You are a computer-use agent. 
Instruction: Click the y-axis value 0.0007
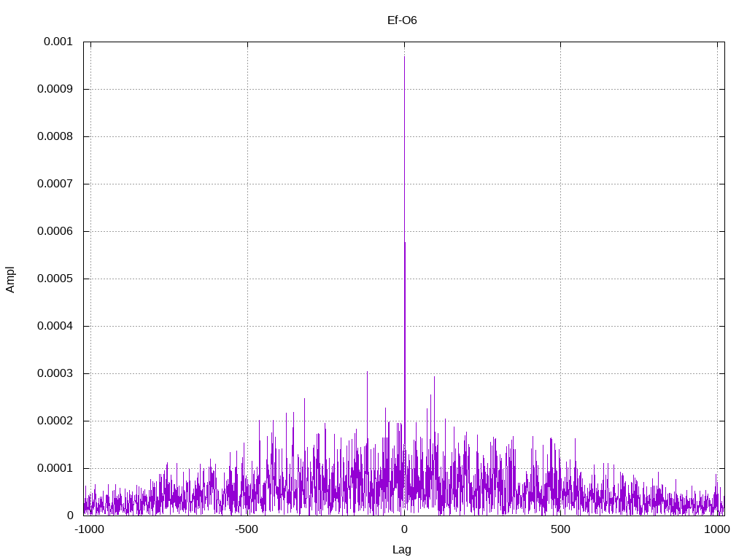(x=55, y=184)
